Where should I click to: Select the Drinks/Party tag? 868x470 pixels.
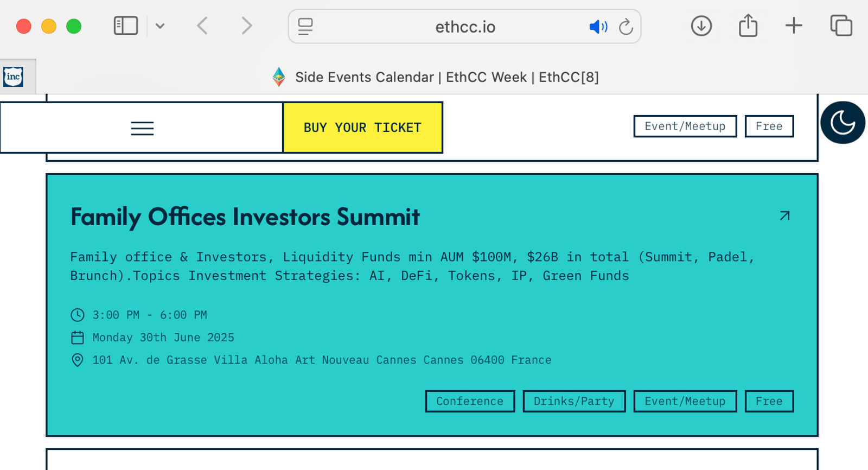pyautogui.click(x=574, y=401)
